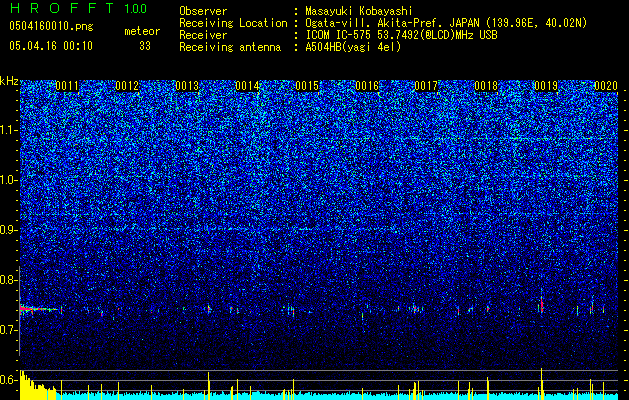This screenshot has height=400, width=629.
Task: Select the A504HB(yagi 4el) antenna text
Action: [353, 47]
